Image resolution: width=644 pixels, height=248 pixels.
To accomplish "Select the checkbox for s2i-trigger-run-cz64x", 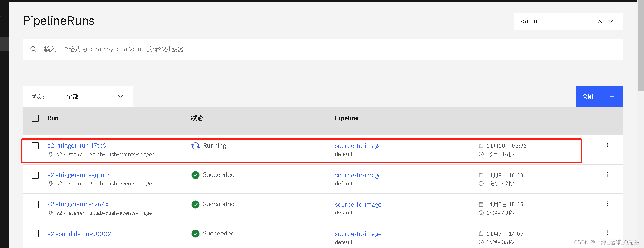I will (35, 205).
